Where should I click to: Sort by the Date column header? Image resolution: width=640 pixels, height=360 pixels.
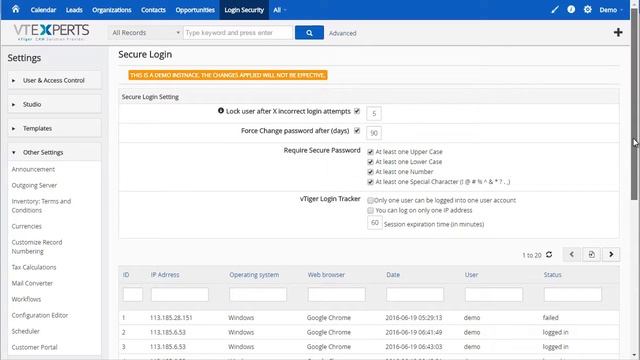pyautogui.click(x=393, y=275)
